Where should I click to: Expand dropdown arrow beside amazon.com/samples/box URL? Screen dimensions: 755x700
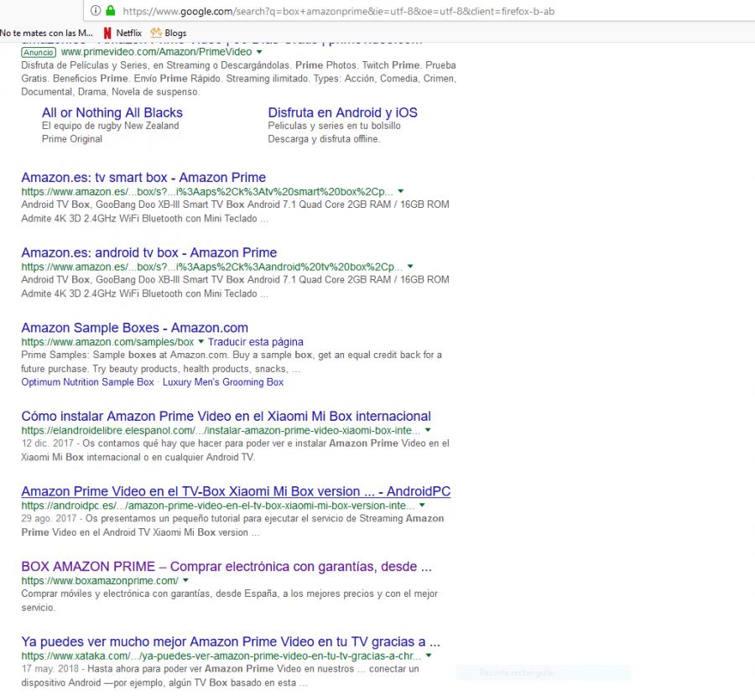tap(200, 341)
